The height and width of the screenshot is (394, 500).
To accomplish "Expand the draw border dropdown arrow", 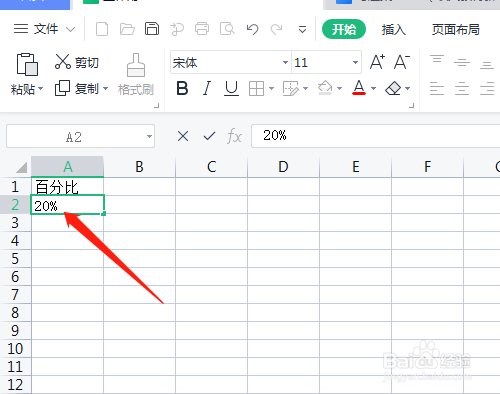I will tap(305, 89).
